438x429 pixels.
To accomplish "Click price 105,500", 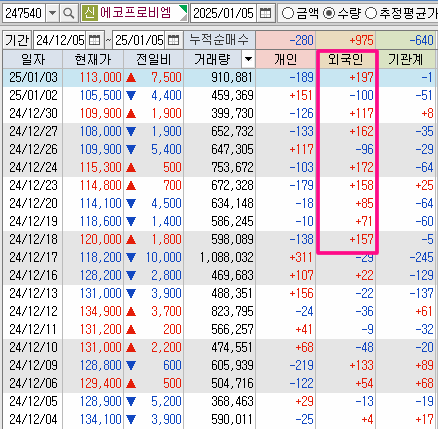I will click(100, 95).
